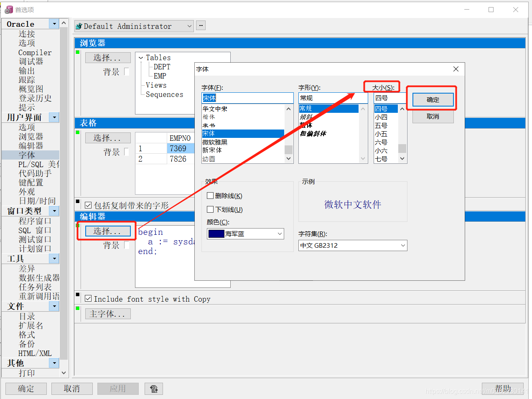
Task: Collapse the 用户界面 section
Action: [54, 117]
